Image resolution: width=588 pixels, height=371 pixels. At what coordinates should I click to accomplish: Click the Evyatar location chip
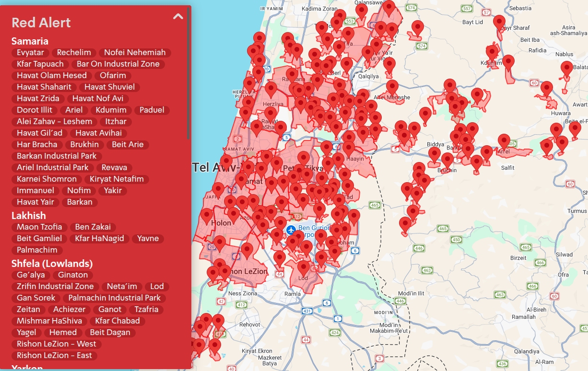(x=30, y=53)
